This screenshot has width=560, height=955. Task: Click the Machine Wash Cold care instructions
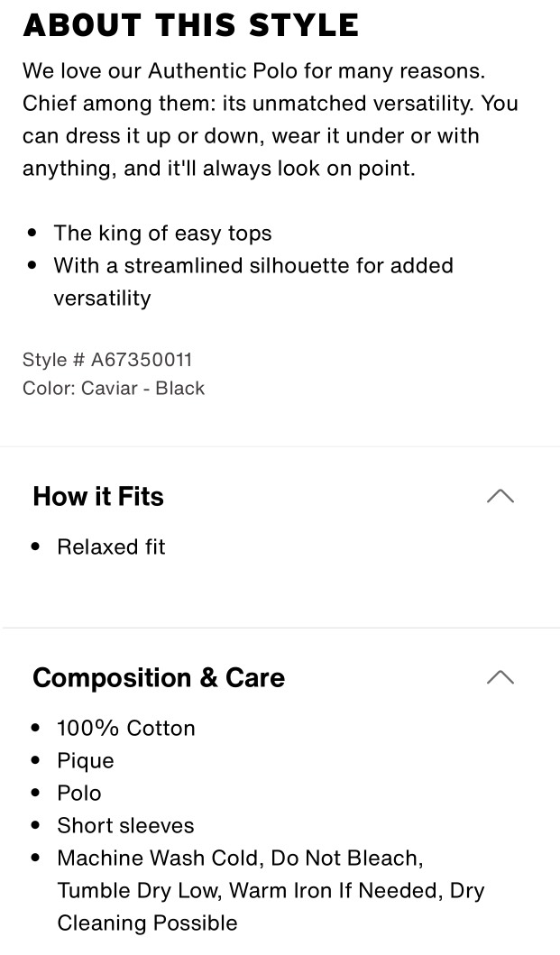point(271,890)
